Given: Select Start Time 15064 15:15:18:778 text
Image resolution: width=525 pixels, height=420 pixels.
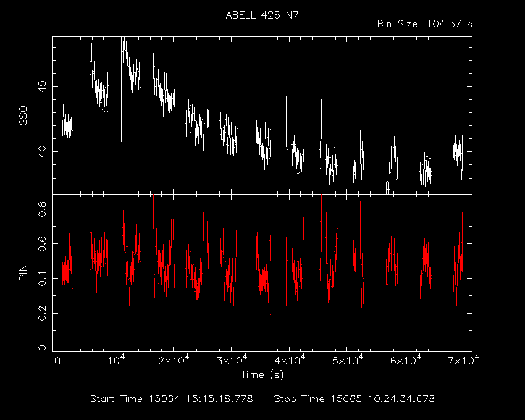Looking at the screenshot, I should pyautogui.click(x=172, y=399).
